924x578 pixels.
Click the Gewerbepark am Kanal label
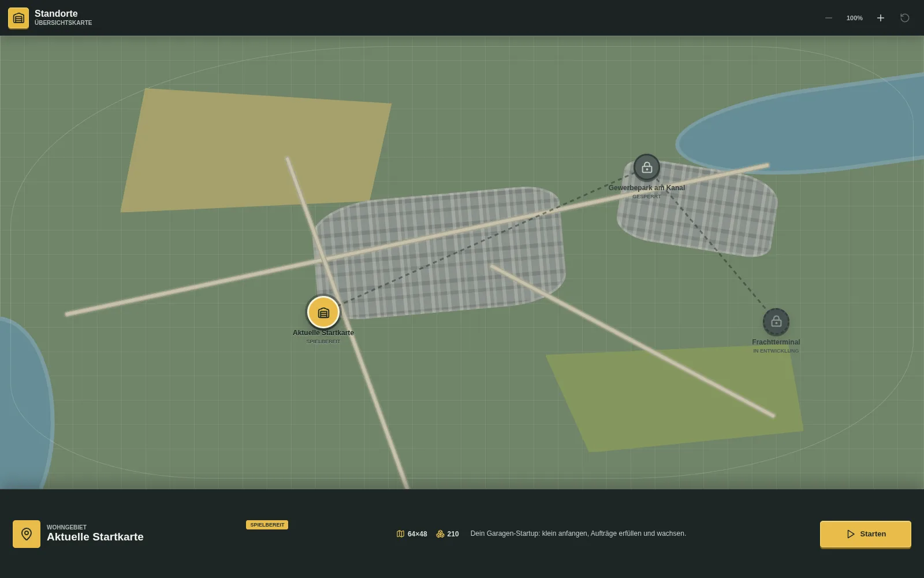tap(647, 188)
